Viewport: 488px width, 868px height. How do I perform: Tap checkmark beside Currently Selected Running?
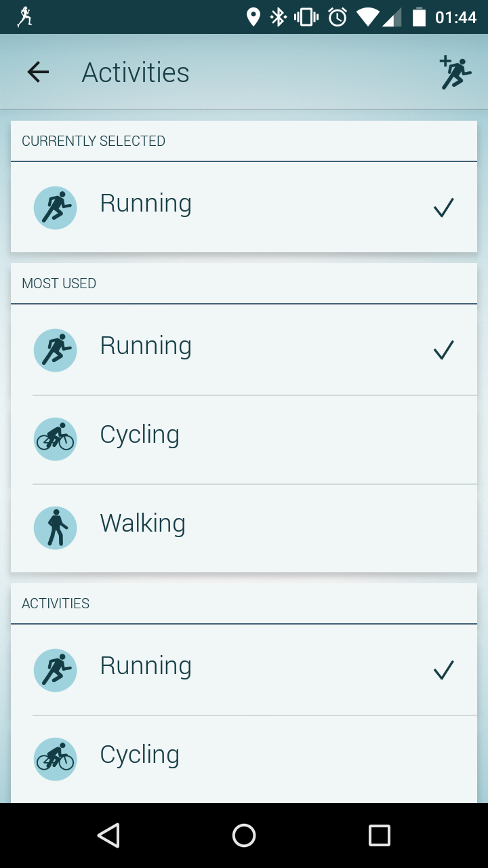[x=443, y=208]
